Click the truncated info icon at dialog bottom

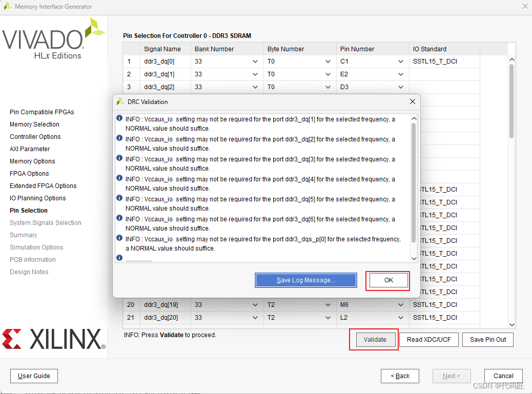pyautogui.click(x=119, y=257)
